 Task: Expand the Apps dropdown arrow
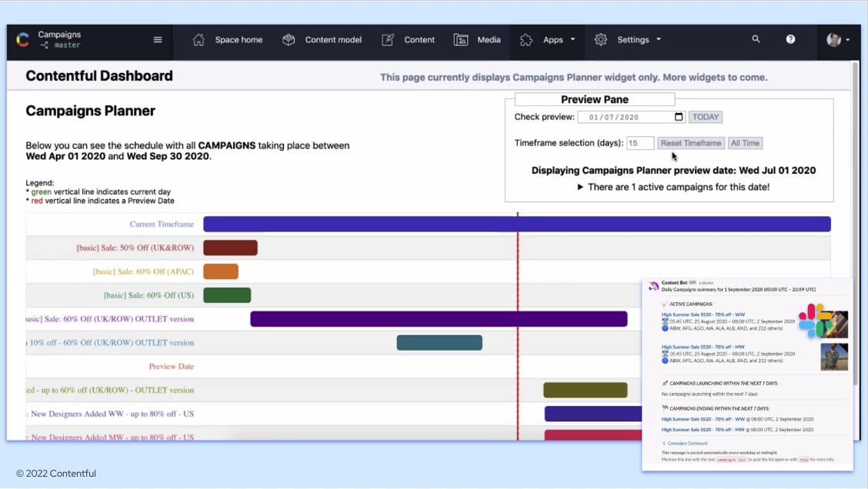click(573, 40)
